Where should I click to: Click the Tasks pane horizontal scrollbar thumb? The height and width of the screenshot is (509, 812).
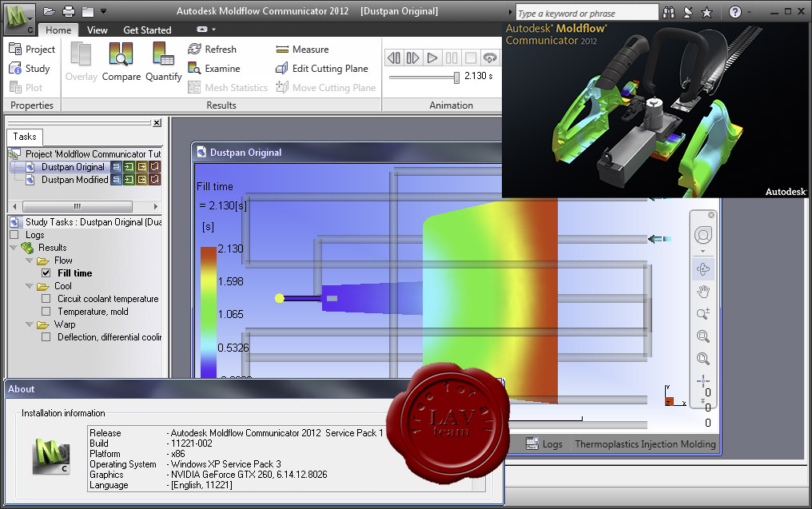[78, 206]
